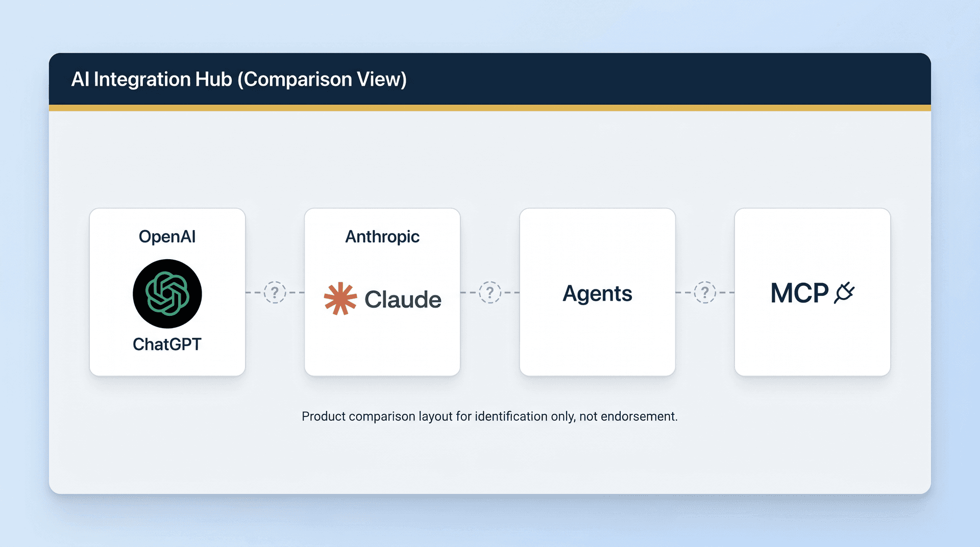Click the question mark between Anthropic and Agents

pos(490,292)
